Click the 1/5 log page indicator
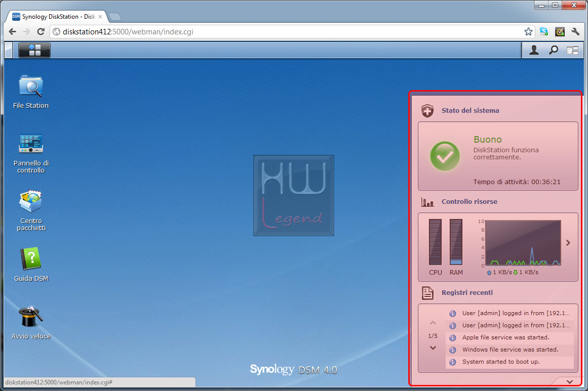Viewport: 588px width, 391px height. 433,336
